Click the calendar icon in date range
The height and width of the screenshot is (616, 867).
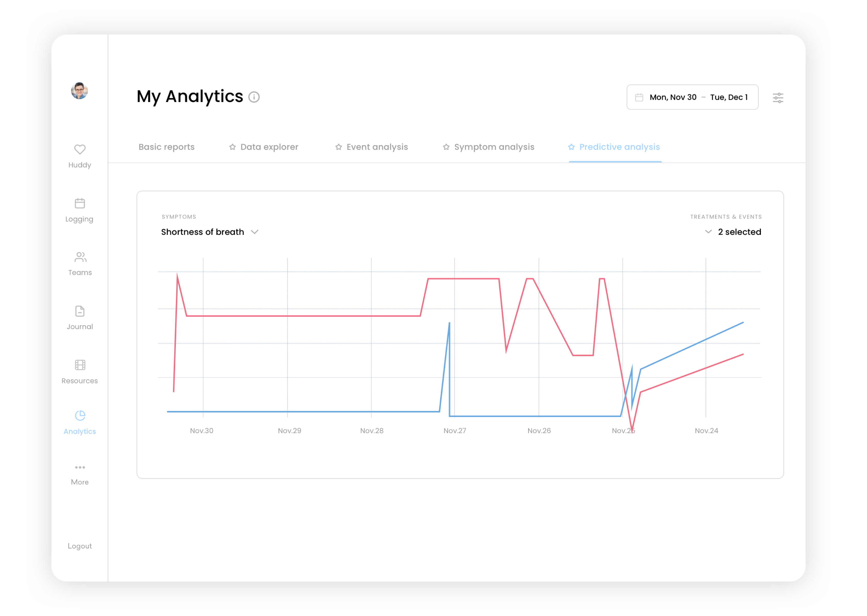639,97
